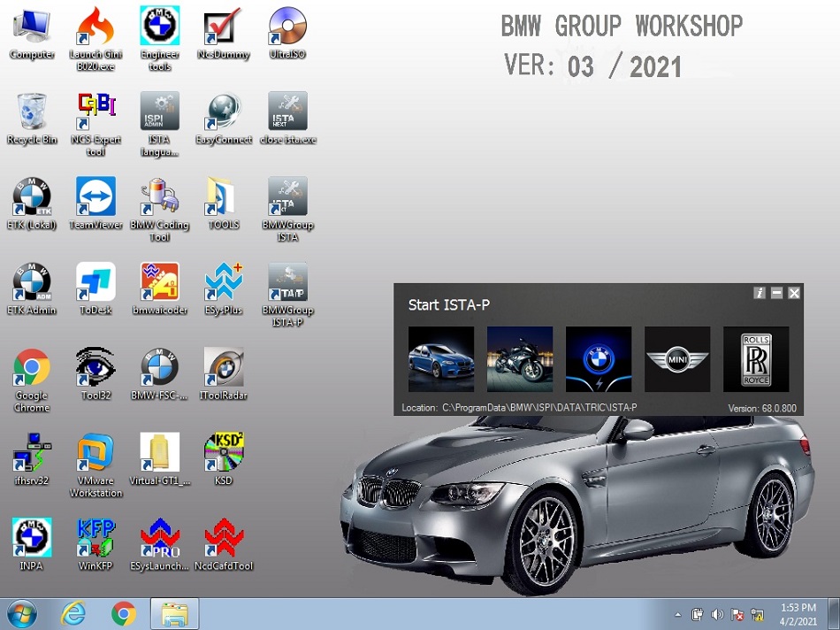Open Launch Gini B020.exe shortcut
The image size is (840, 630).
click(x=95, y=39)
